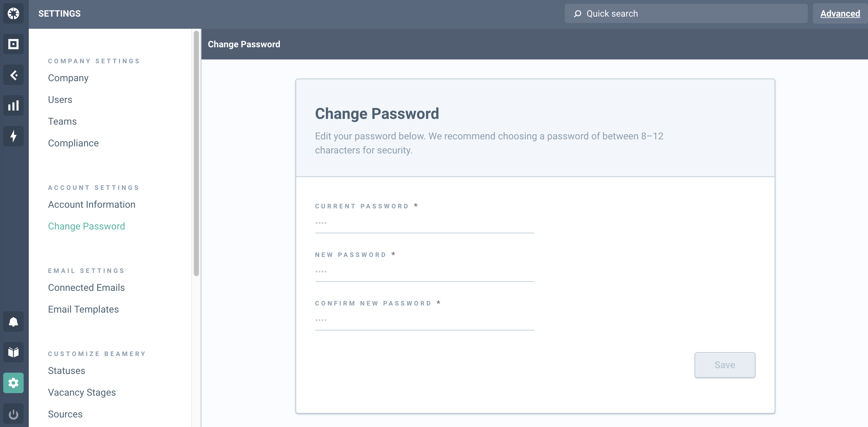Click the lightning bolt automation icon
Screen dimensions: 868x427
pyautogui.click(x=13, y=136)
